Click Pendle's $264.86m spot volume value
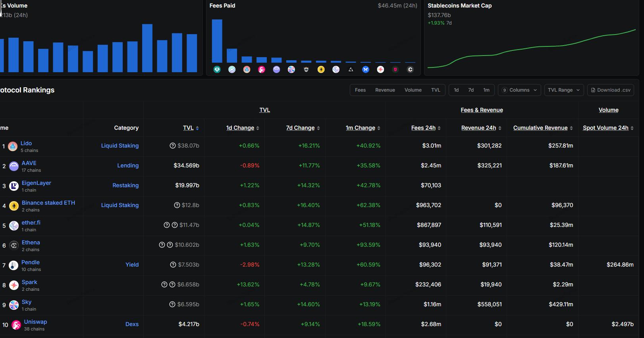644x338 pixels. pyautogui.click(x=620, y=265)
